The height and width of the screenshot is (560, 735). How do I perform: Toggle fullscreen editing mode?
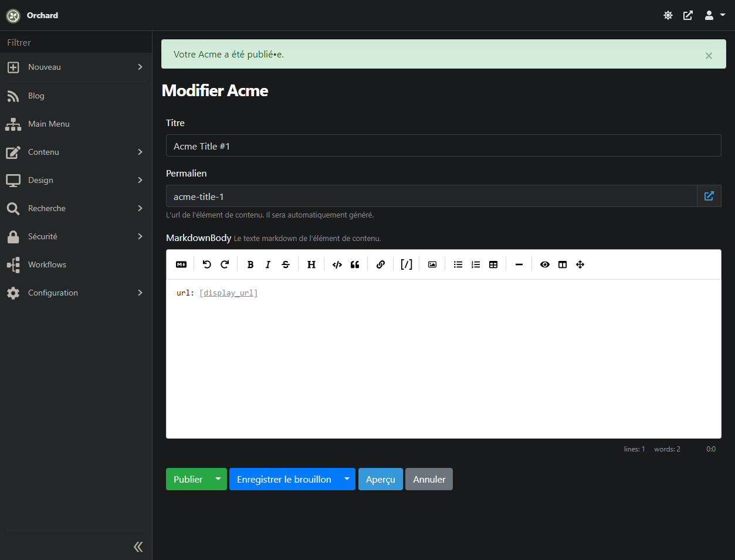(x=580, y=264)
